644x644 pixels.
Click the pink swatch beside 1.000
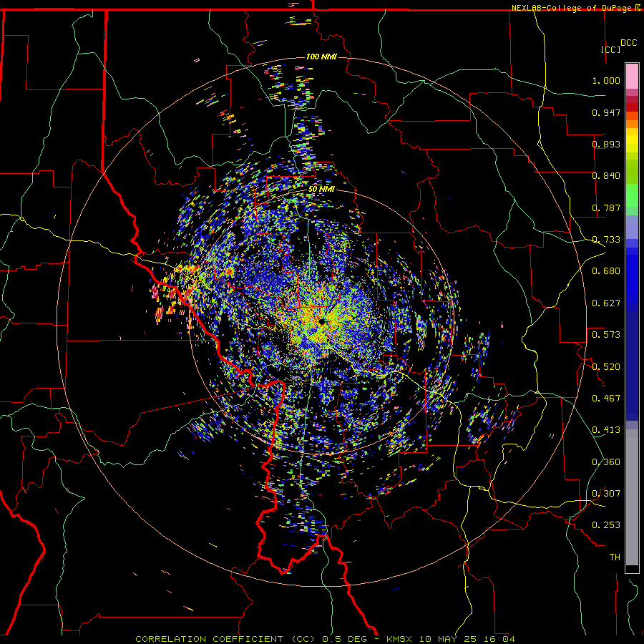632,77
